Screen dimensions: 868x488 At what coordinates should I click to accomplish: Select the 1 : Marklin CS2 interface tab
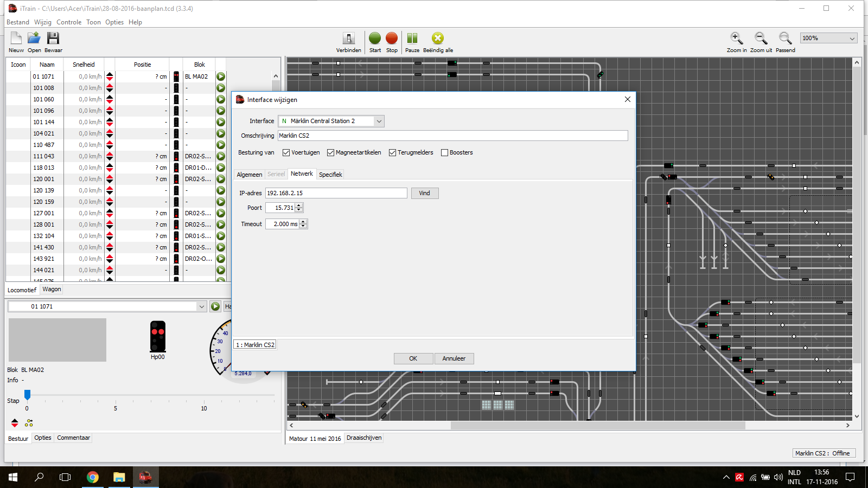[255, 345]
